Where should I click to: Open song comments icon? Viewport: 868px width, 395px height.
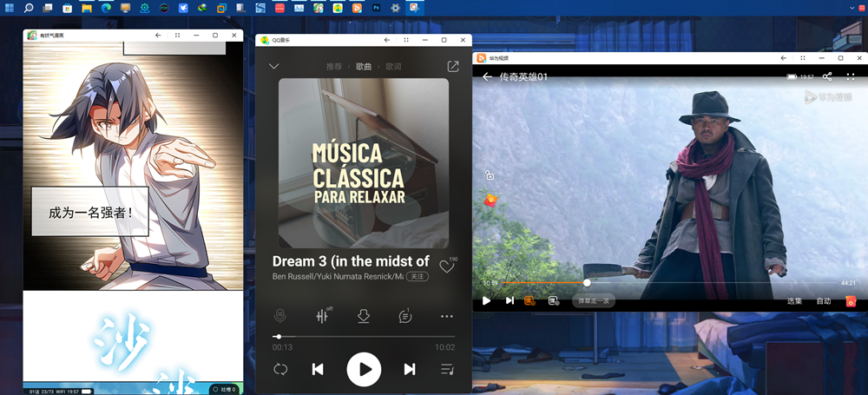click(405, 316)
